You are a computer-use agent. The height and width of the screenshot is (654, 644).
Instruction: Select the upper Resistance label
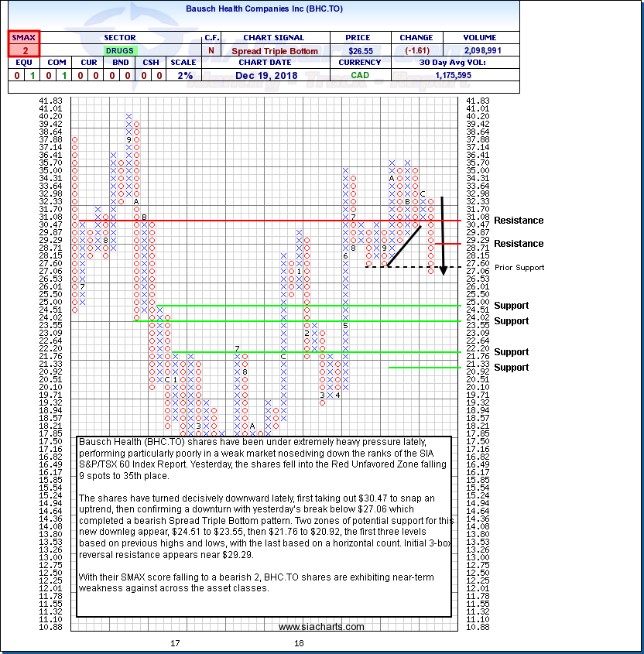[519, 221]
